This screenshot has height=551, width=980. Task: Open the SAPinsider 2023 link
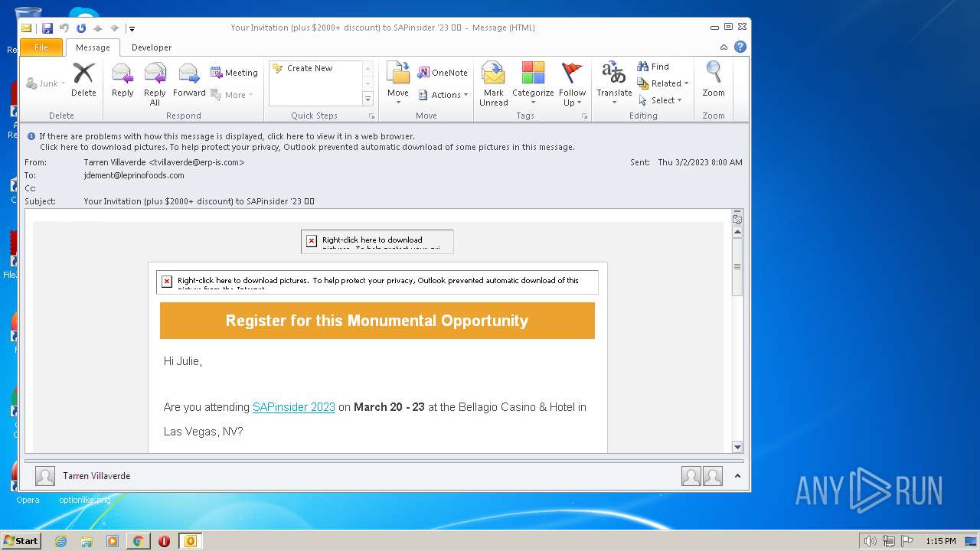(x=294, y=407)
